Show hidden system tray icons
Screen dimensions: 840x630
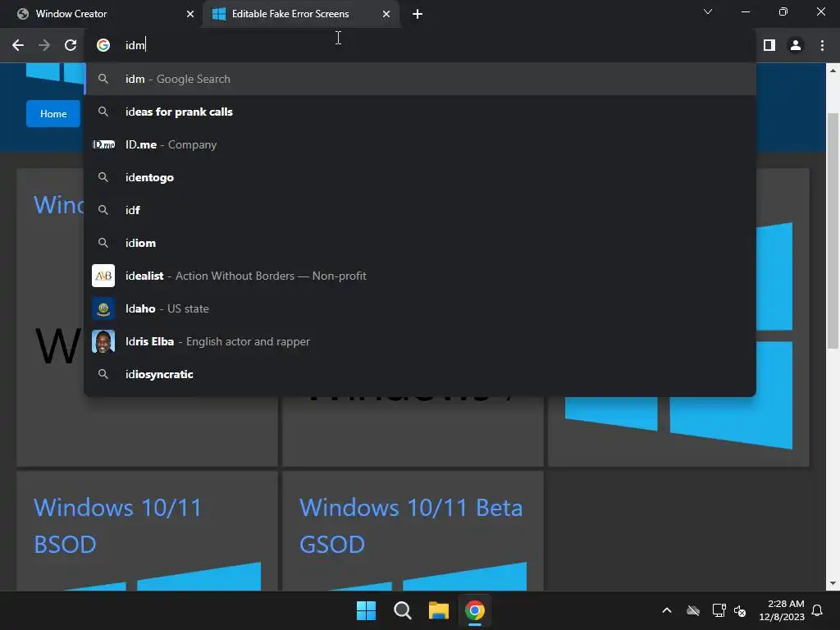click(667, 610)
